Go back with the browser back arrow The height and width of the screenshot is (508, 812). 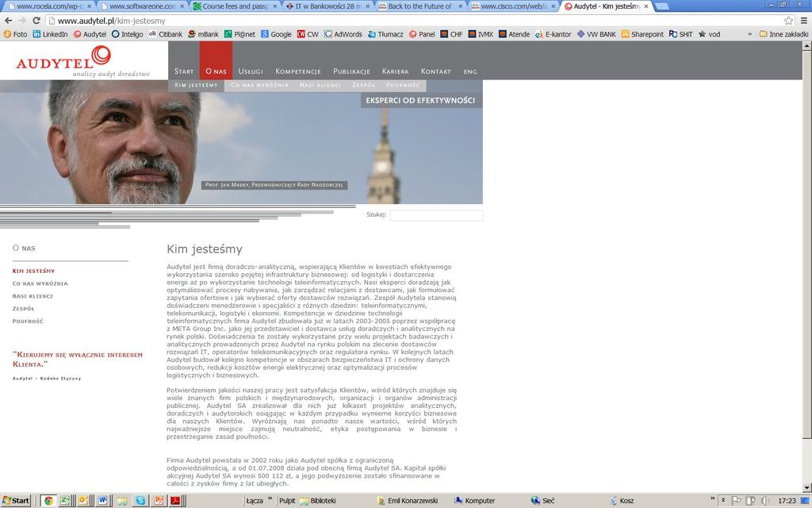(x=8, y=21)
